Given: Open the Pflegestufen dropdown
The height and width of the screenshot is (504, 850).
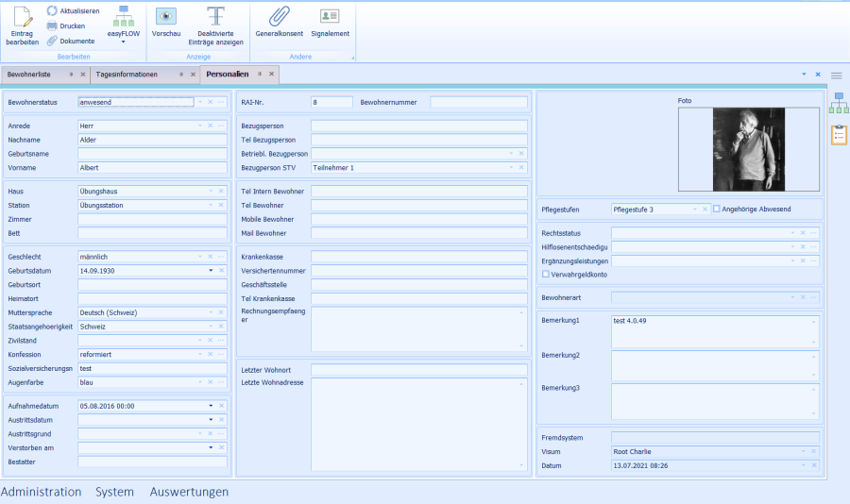Looking at the screenshot, I should click(x=694, y=209).
